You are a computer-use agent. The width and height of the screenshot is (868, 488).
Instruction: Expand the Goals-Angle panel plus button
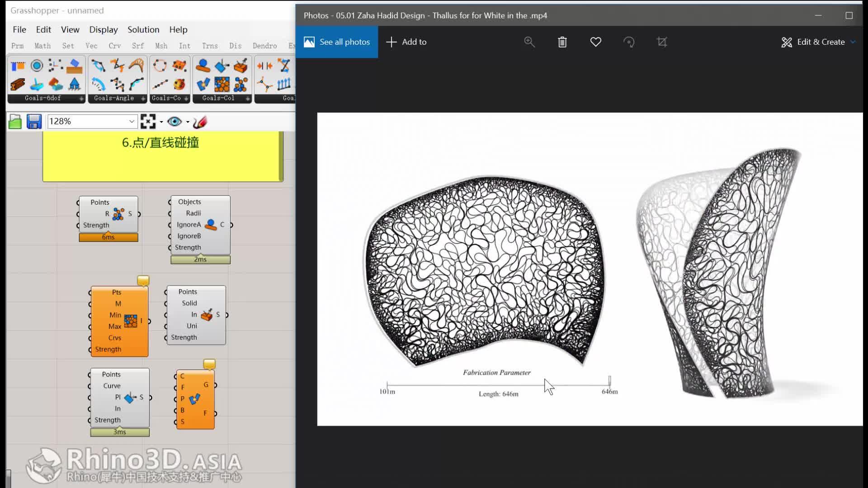tap(143, 99)
